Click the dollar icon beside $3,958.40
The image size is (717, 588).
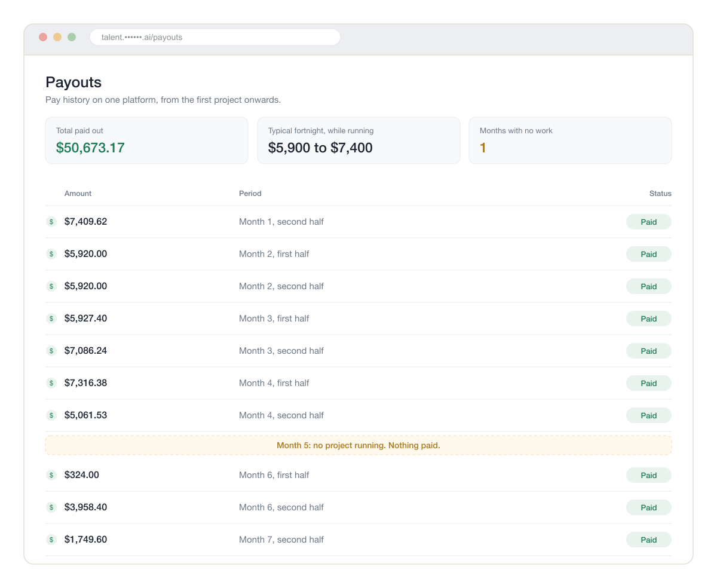click(x=51, y=507)
